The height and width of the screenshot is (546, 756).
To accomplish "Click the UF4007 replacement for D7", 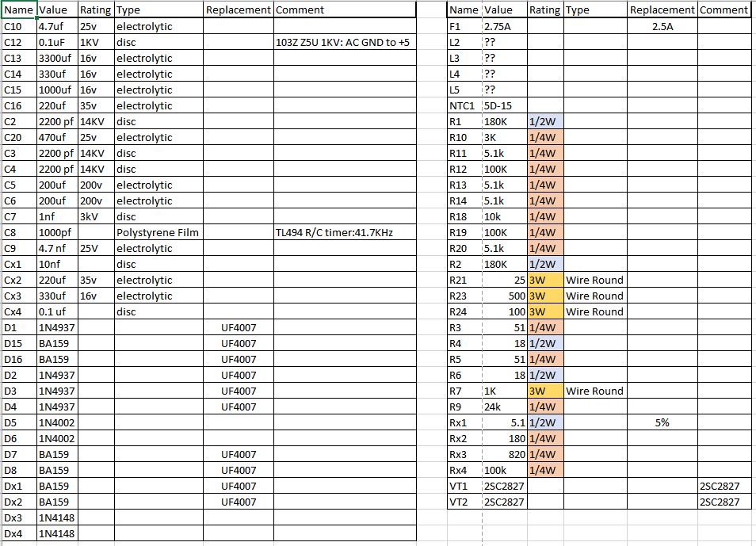I will tap(239, 455).
